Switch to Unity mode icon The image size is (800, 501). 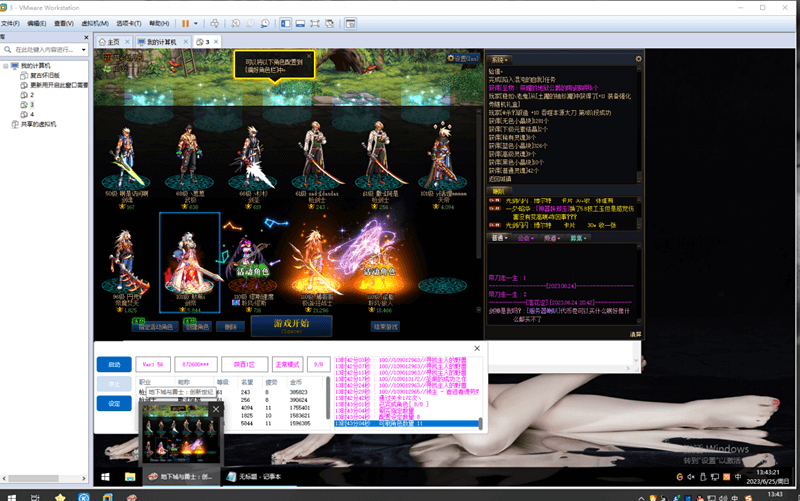pyautogui.click(x=330, y=23)
